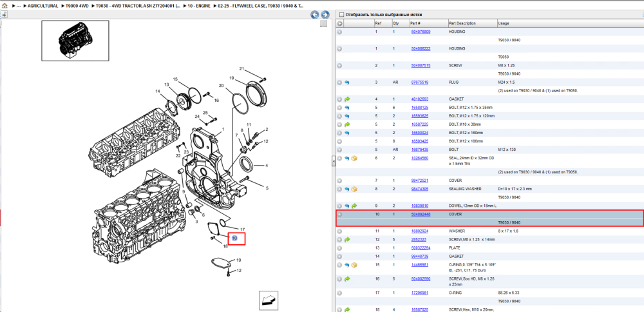Click blue arrow on O-RING 14466981 row
The image size is (644, 312).
point(347,265)
